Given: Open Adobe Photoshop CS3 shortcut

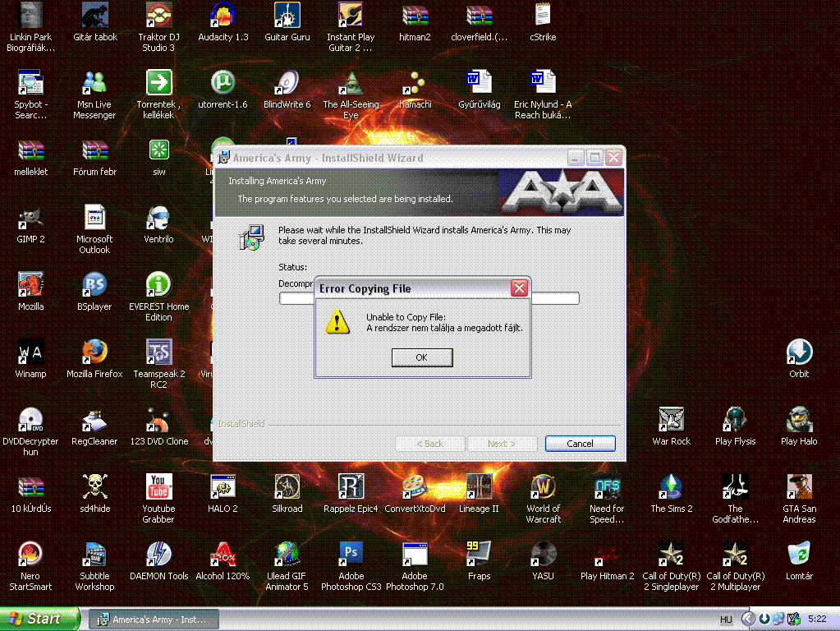Looking at the screenshot, I should pos(351,555).
